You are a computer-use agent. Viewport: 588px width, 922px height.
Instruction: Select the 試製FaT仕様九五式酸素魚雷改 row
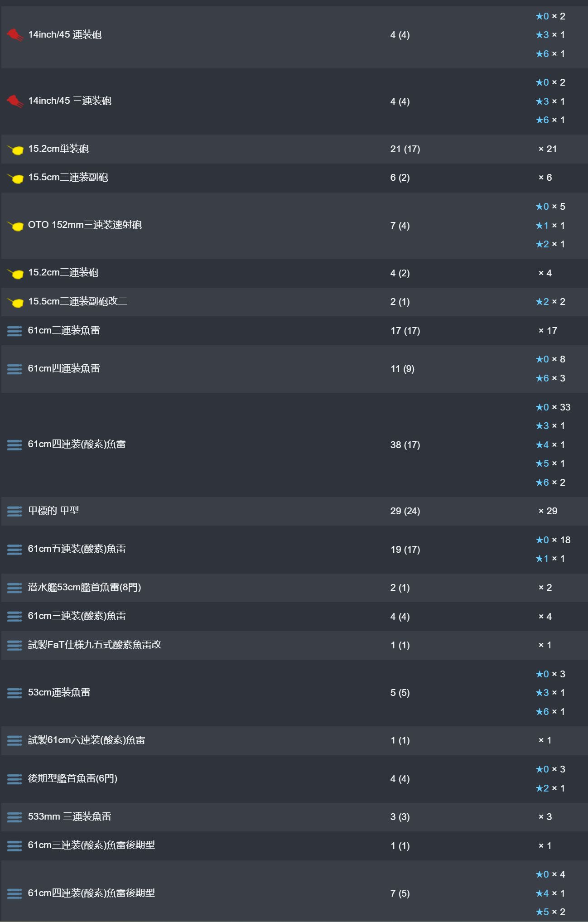point(294,645)
